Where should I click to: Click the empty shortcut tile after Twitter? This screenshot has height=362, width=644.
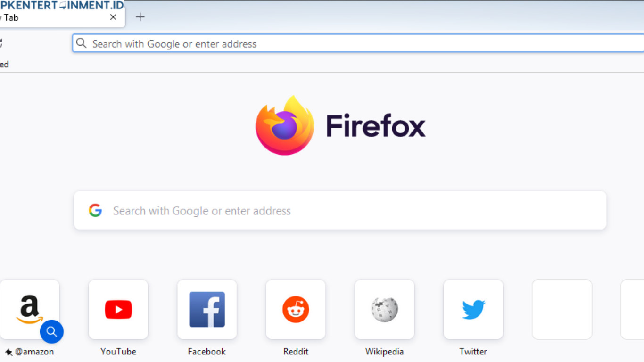click(562, 309)
